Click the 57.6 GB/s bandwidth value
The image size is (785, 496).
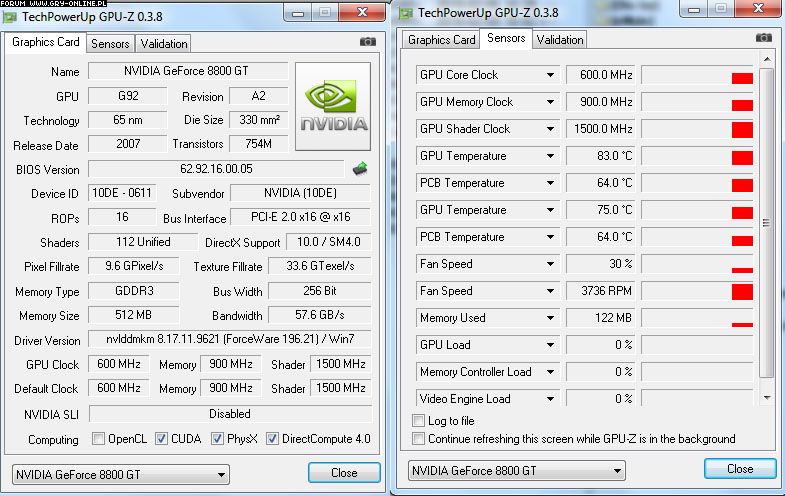pos(320,315)
